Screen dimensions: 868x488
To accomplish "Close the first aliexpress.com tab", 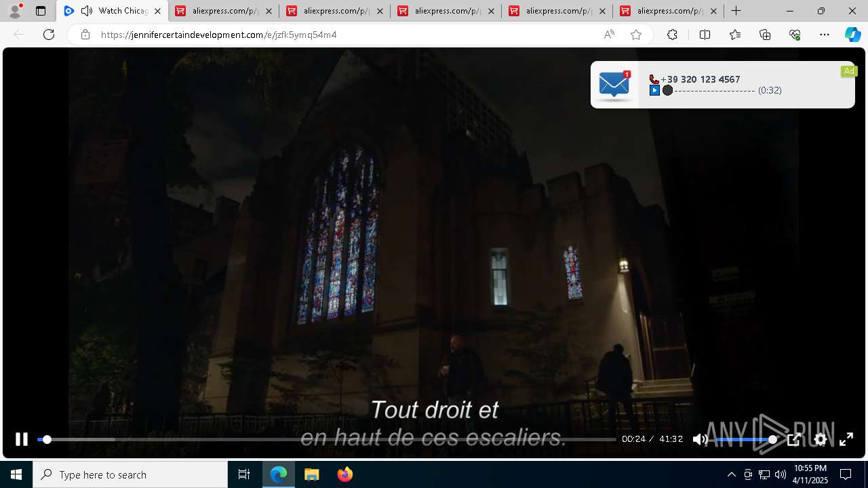I will pyautogui.click(x=269, y=11).
